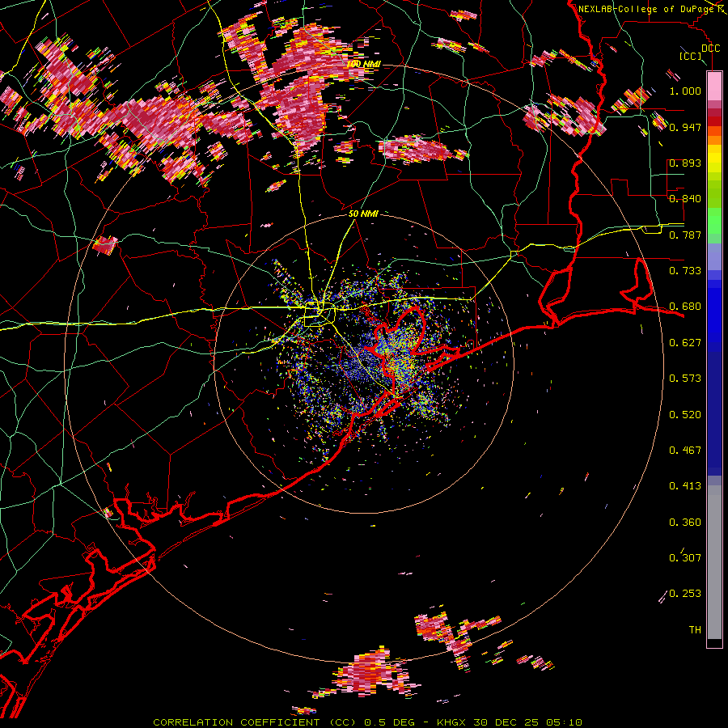Click the 0.840 scale value
Viewport: 728px width, 728px height.
[x=685, y=199]
